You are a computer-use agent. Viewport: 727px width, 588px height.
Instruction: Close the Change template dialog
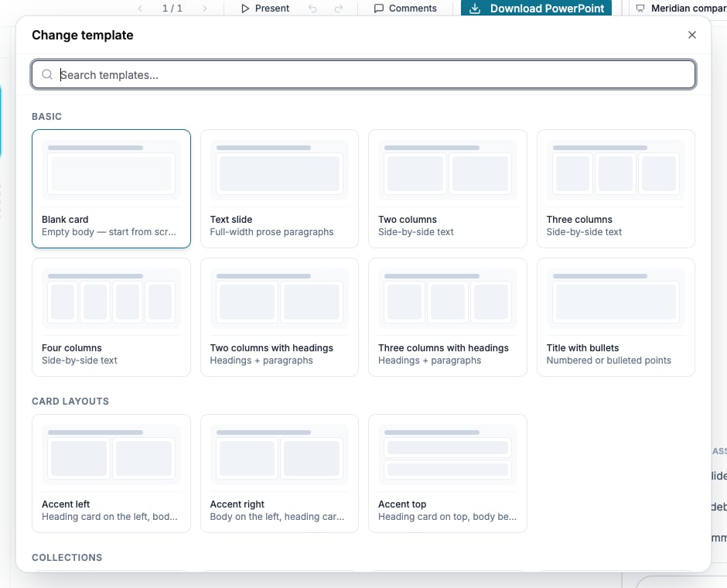click(691, 35)
